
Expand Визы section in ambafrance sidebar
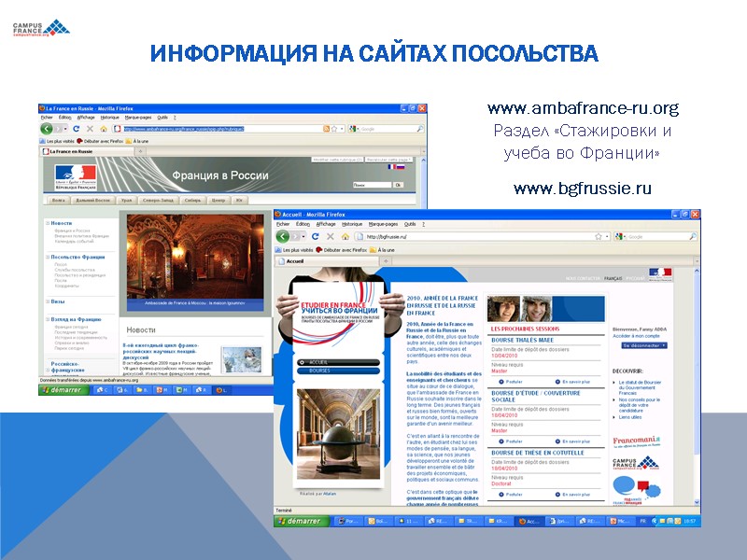click(x=48, y=301)
